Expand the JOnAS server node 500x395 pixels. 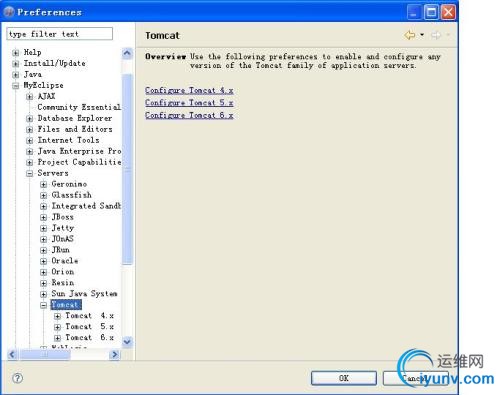pos(43,239)
